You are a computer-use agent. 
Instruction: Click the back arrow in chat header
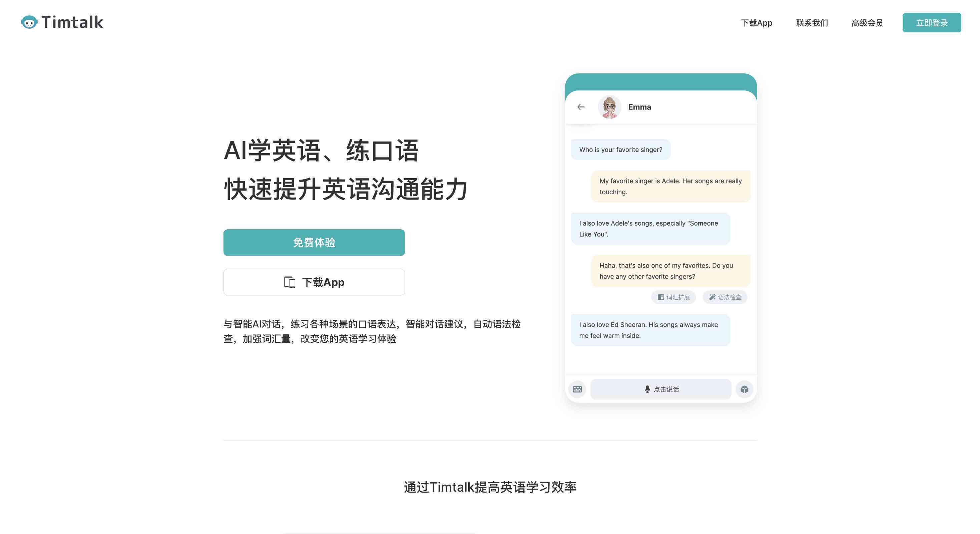(581, 107)
